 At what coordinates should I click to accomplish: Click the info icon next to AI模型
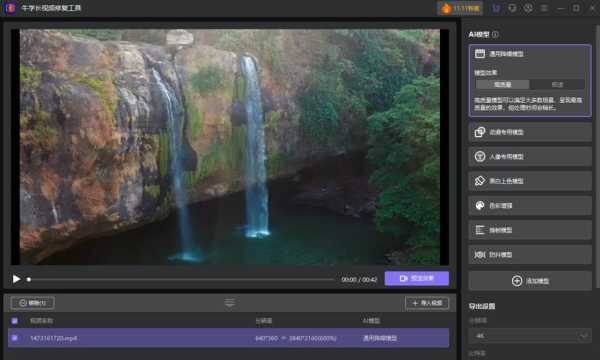(495, 34)
